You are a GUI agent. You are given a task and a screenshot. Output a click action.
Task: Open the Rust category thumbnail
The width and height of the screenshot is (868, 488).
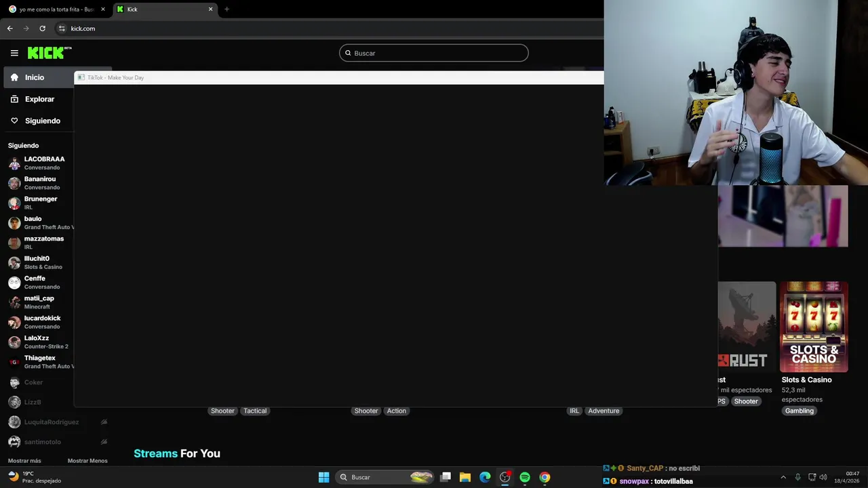click(x=747, y=327)
